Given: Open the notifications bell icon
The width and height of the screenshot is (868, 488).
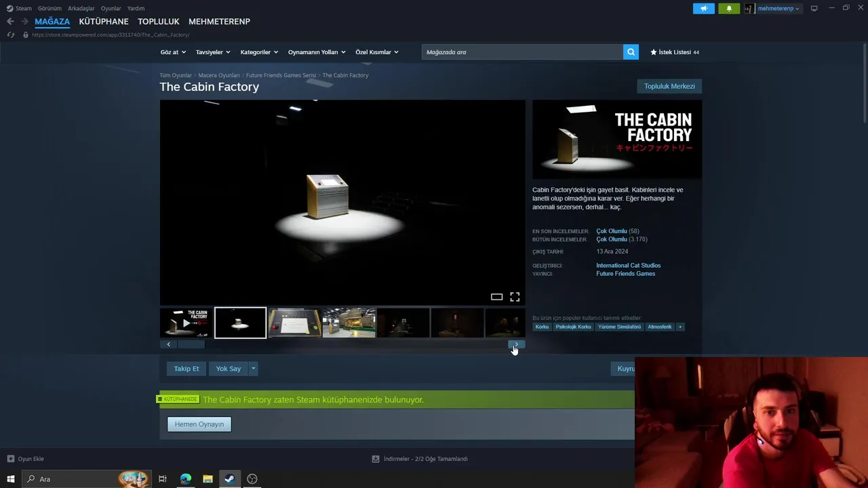Looking at the screenshot, I should (729, 9).
